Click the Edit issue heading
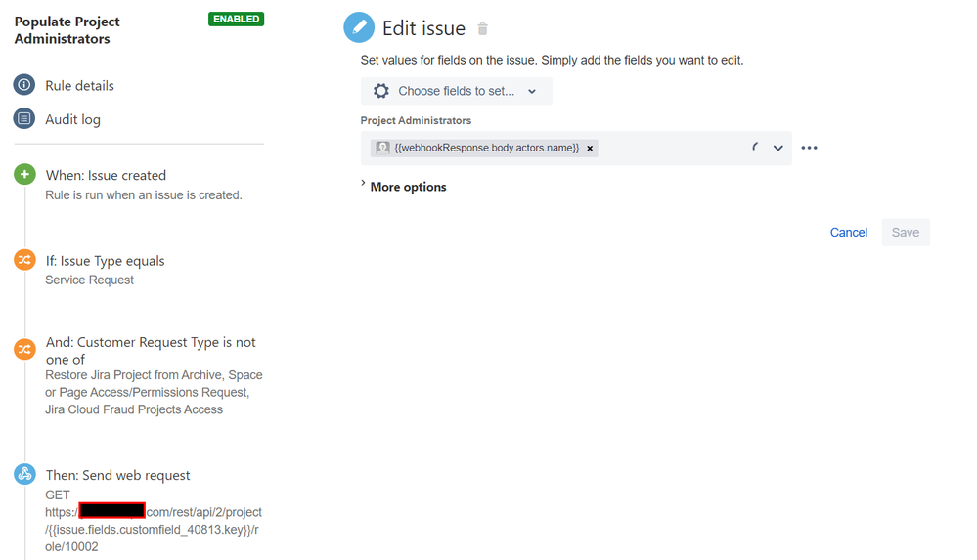The image size is (977, 560). tap(423, 28)
